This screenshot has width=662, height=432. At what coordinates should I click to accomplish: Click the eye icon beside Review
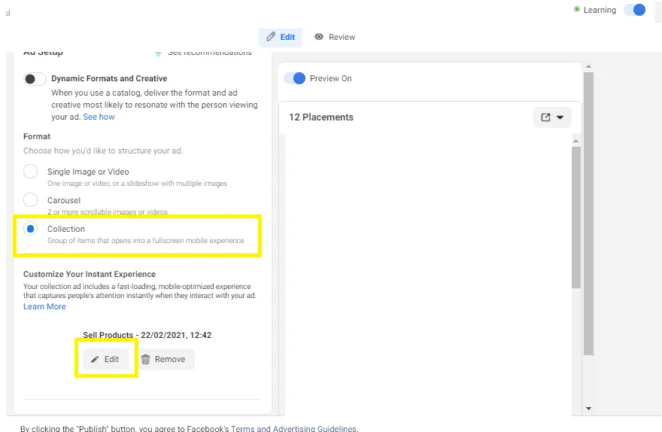tap(318, 37)
